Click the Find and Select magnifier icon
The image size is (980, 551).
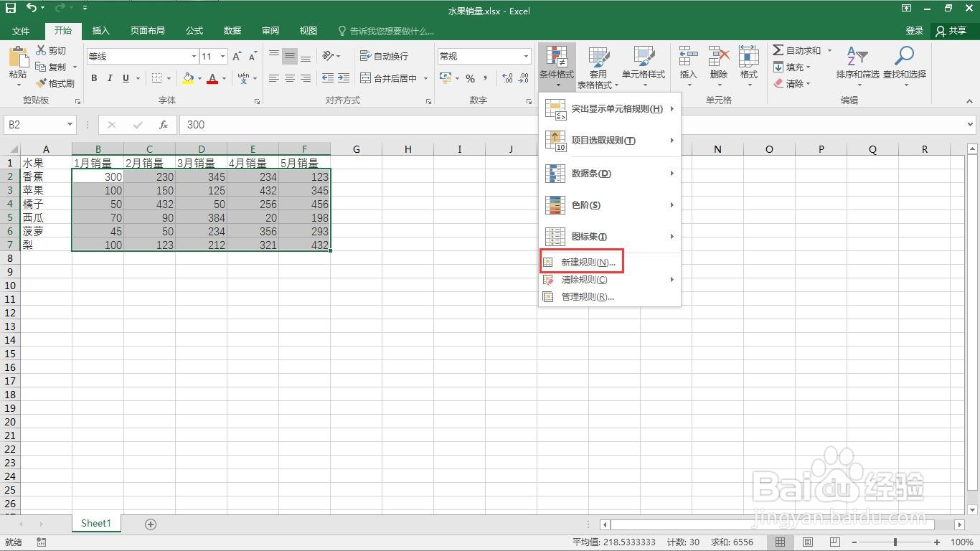pos(905,57)
